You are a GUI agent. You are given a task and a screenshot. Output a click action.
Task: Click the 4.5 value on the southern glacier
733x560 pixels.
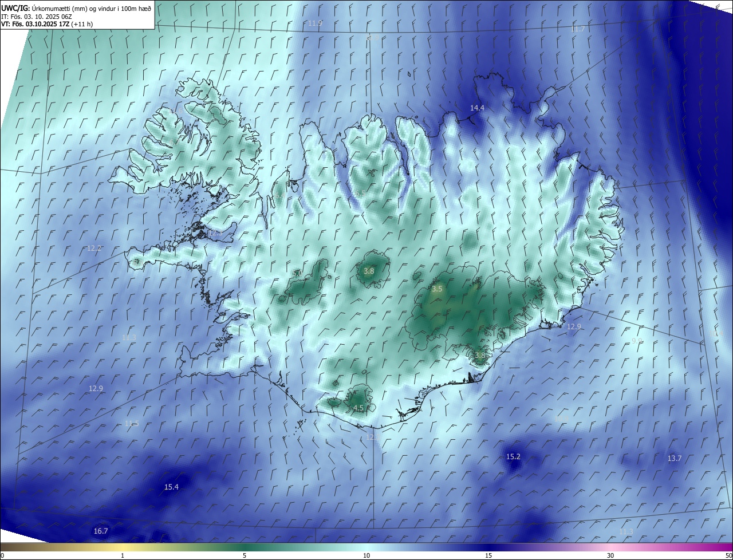click(358, 408)
